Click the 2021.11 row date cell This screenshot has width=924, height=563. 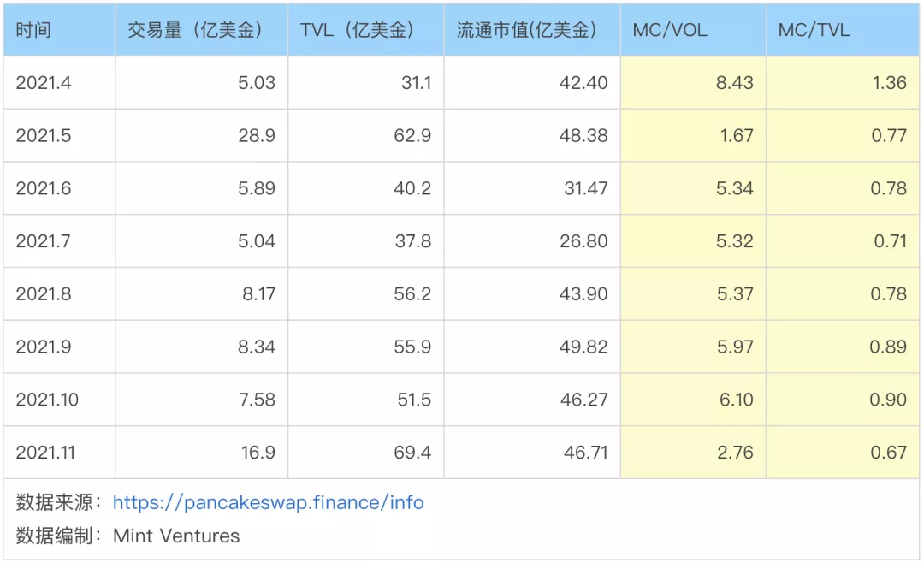[60, 452]
